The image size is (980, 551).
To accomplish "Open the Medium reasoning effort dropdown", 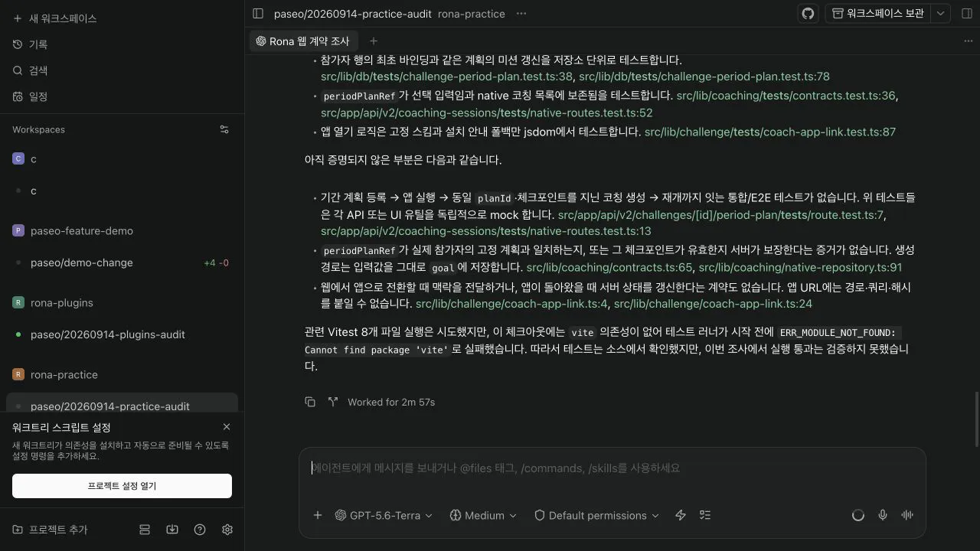I will click(x=483, y=515).
